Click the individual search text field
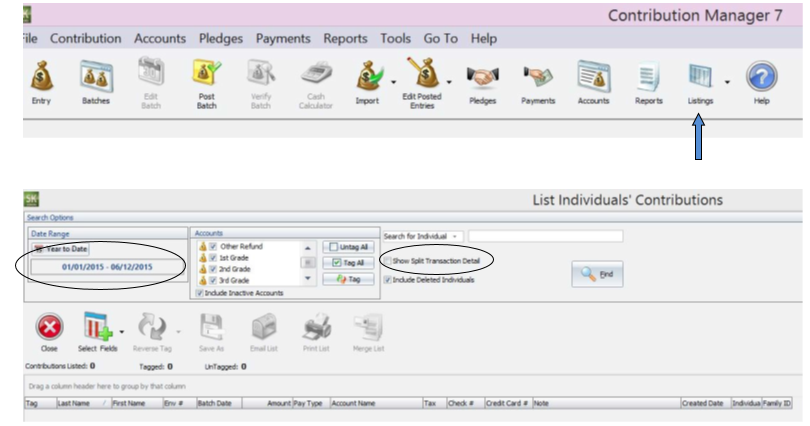Screen dimensions: 810x426 (x=546, y=236)
